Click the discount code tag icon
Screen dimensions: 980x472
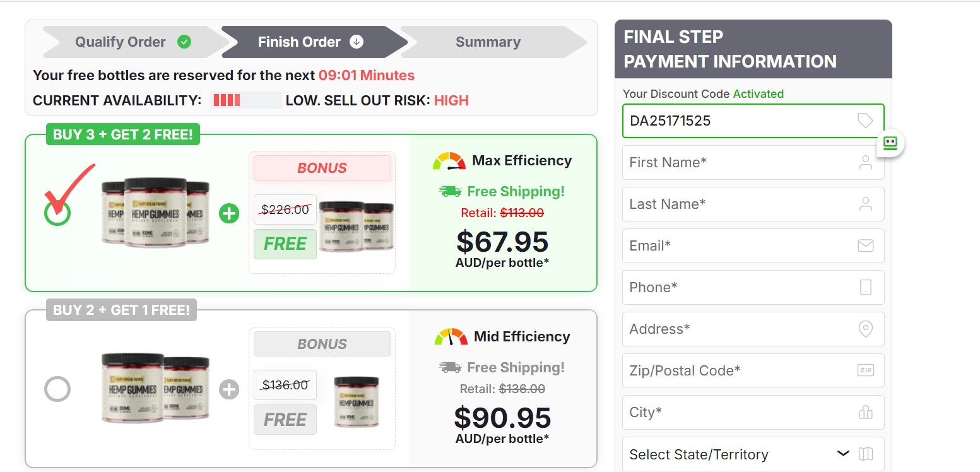click(865, 121)
